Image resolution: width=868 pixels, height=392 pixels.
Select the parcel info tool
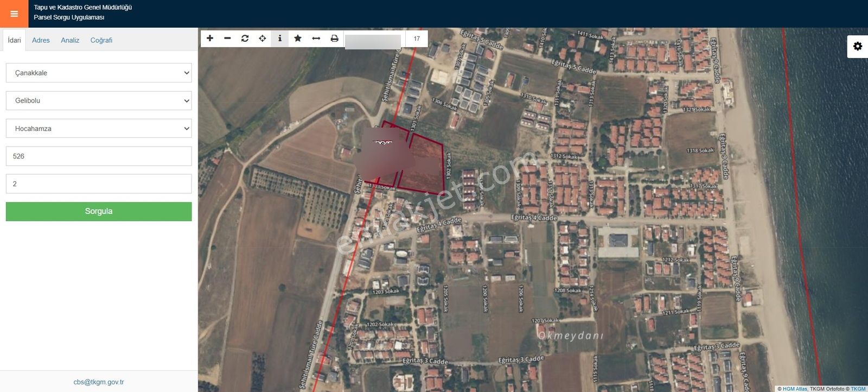(279, 39)
